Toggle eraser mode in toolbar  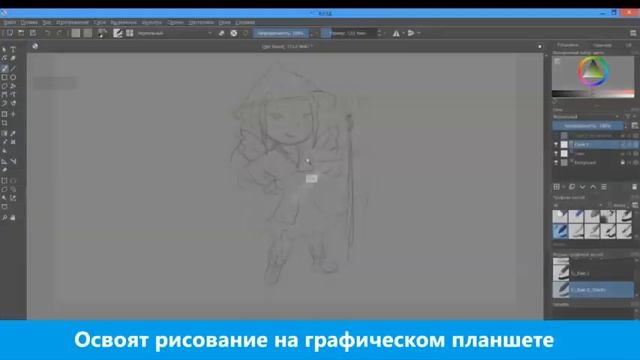pos(222,33)
